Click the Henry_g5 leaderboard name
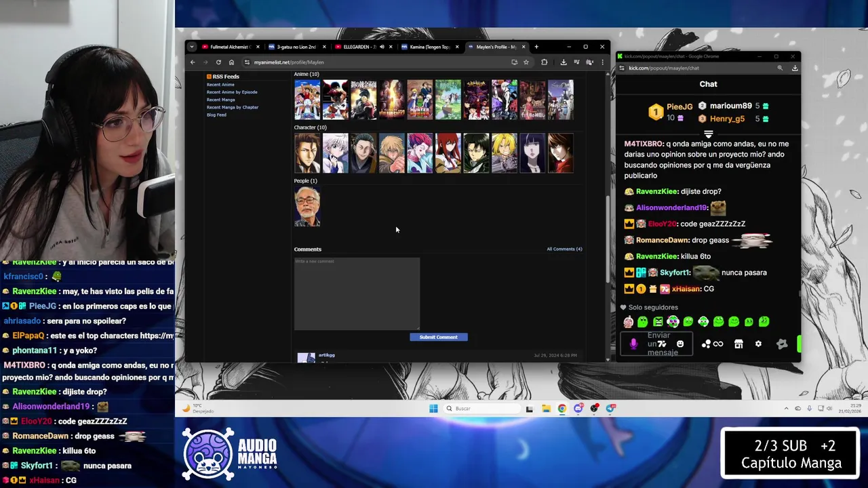This screenshot has height=488, width=868. coord(727,119)
